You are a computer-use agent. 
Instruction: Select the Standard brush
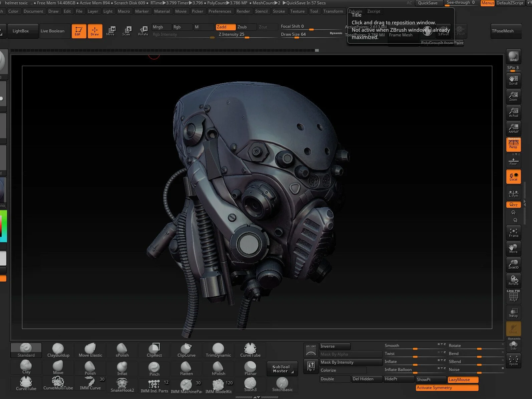pyautogui.click(x=26, y=350)
